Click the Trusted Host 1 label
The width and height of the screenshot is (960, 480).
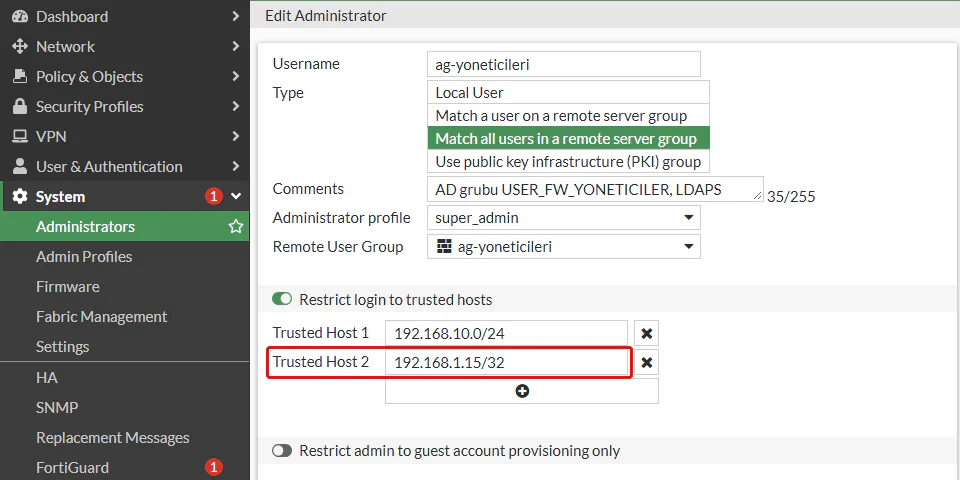coord(321,333)
